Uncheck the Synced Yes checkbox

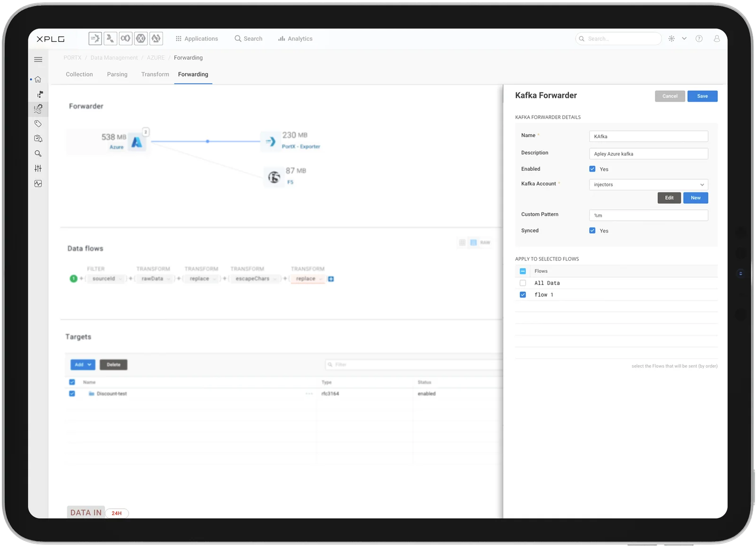(x=592, y=231)
